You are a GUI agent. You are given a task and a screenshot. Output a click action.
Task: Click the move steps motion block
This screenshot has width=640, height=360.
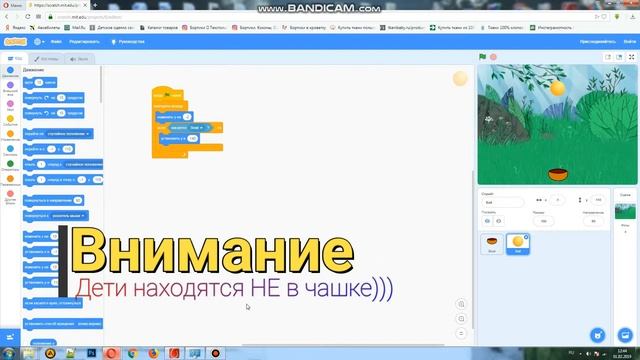pyautogui.click(x=40, y=82)
